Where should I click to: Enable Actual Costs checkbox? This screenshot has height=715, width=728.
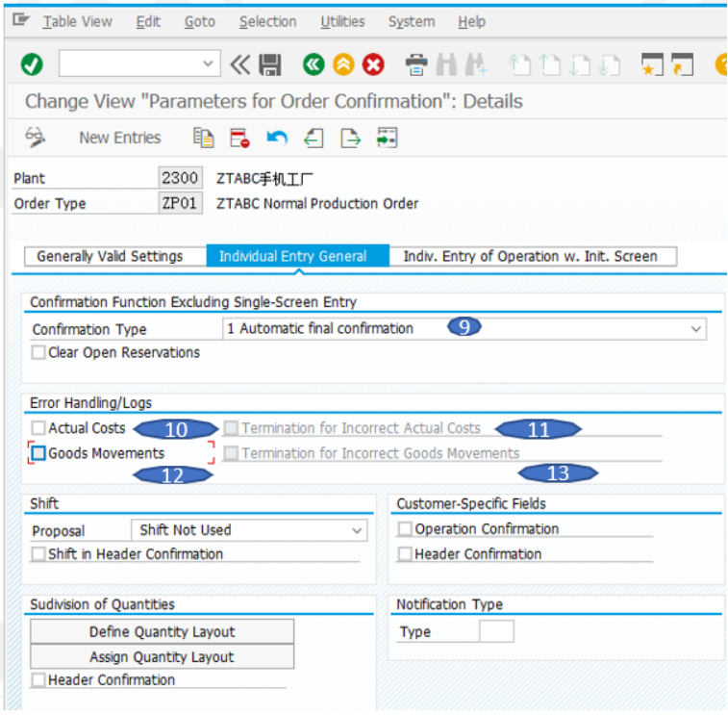(38, 428)
